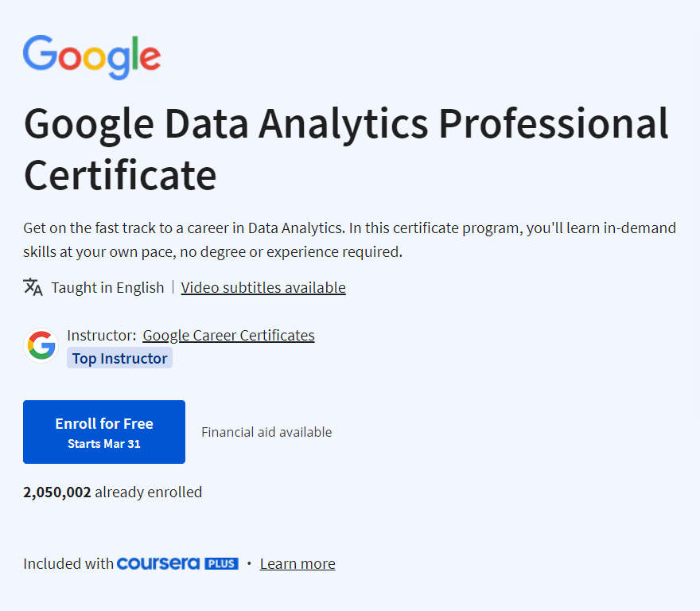
Task: Click the Google logo at the top
Action: [x=91, y=56]
